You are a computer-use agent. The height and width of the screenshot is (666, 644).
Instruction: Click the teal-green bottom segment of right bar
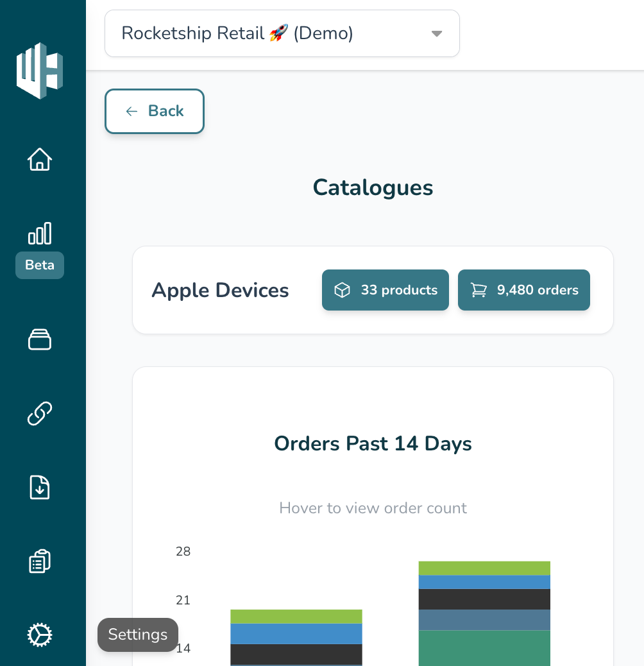tap(484, 648)
